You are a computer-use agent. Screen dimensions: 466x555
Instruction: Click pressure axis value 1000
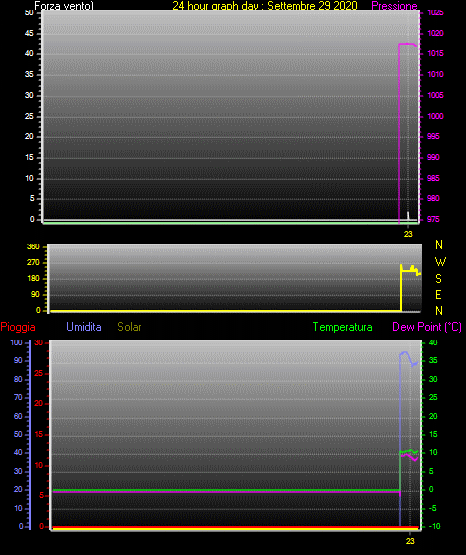(435, 116)
